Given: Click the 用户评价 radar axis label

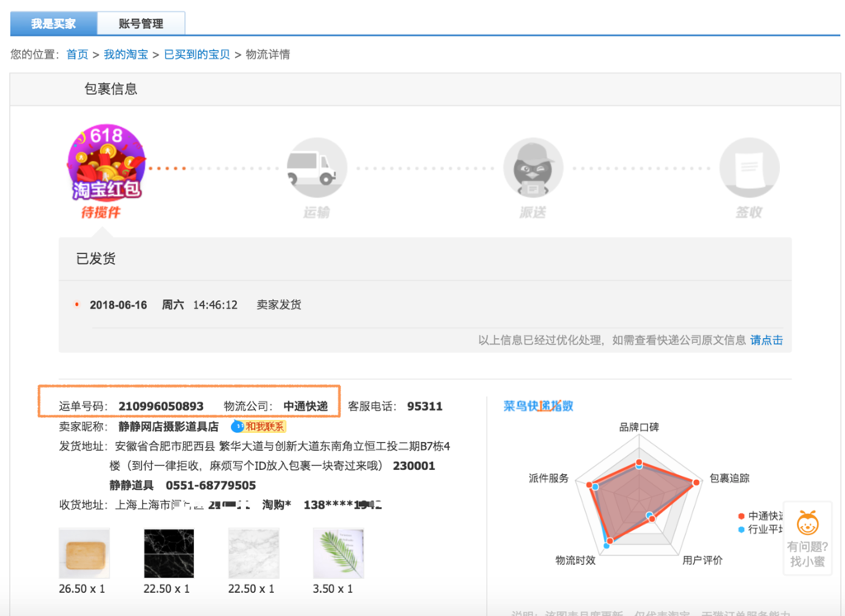Looking at the screenshot, I should point(702,560).
